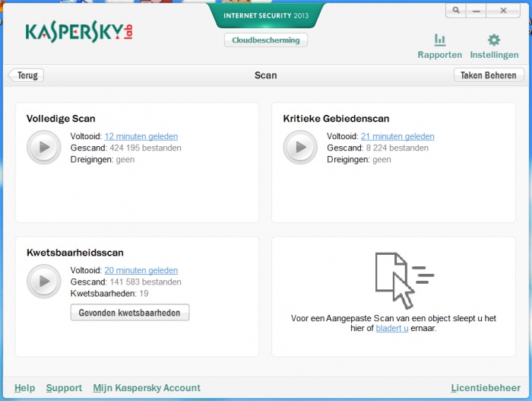Click '424 195 bestanden' text
The image size is (532, 401).
click(146, 148)
